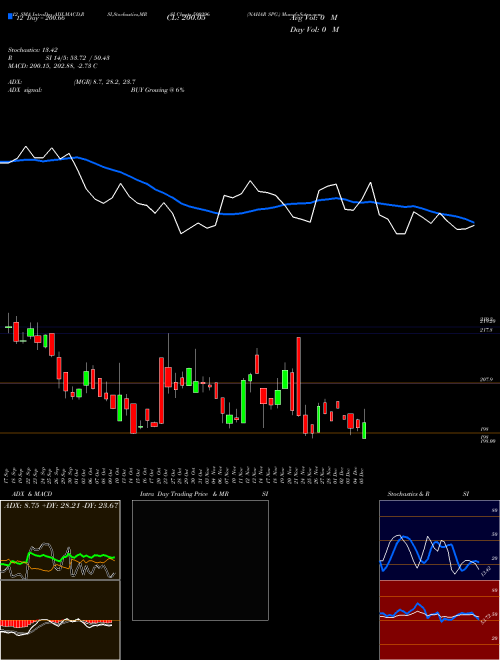Click the 217.8 price level label
This screenshot has height=660, width=500.
[x=486, y=330]
